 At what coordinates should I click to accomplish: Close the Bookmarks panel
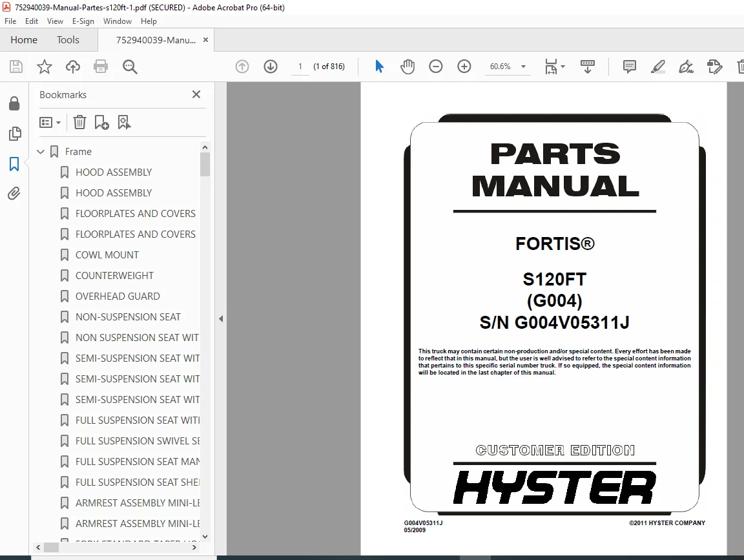tap(196, 94)
